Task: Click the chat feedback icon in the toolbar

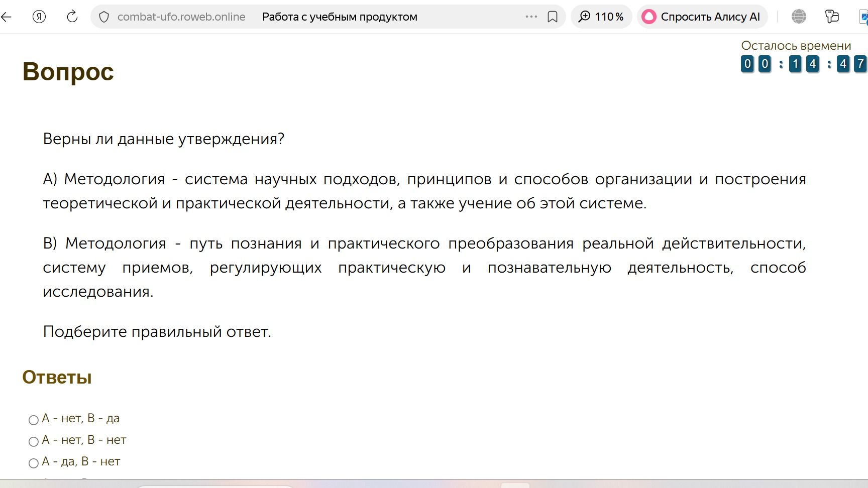Action: pos(832,17)
